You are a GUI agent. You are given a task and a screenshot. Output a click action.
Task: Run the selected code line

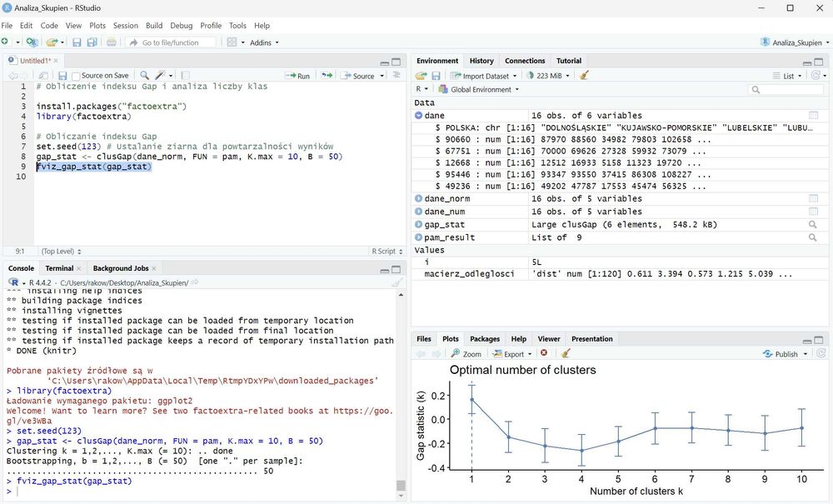(x=297, y=76)
